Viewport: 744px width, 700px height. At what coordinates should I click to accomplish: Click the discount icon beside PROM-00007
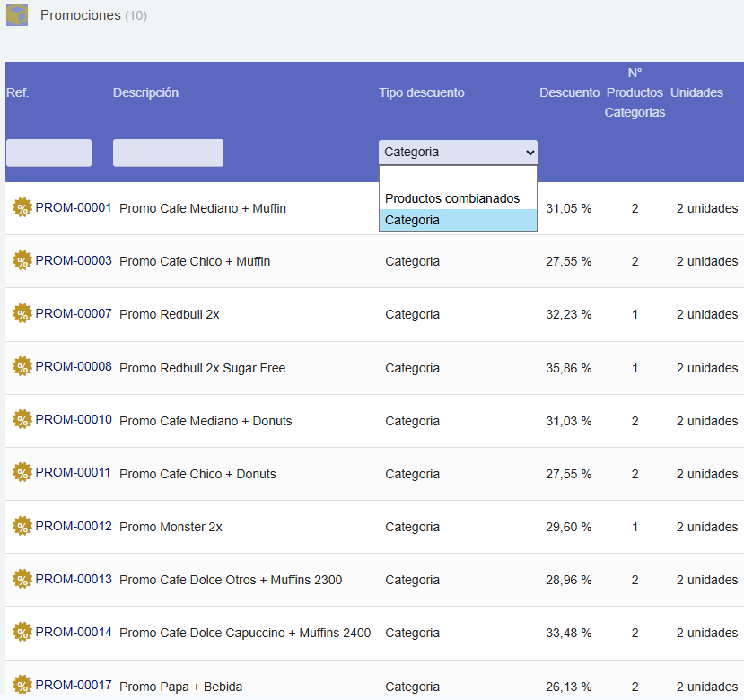(x=22, y=314)
